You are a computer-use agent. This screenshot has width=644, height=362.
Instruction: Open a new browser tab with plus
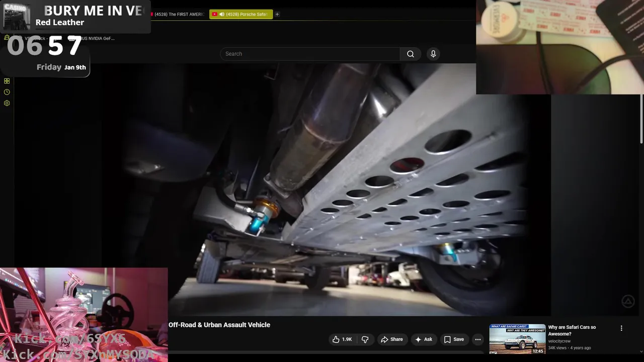[x=277, y=14]
